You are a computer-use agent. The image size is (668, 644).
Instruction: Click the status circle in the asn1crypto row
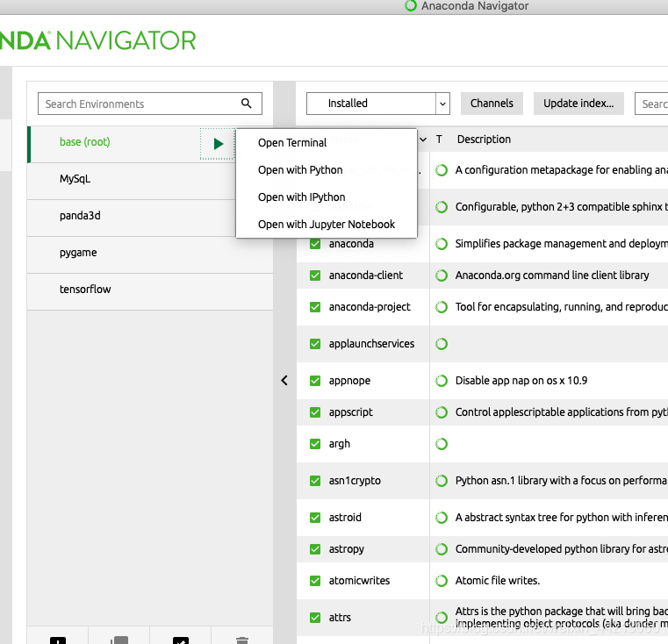[x=442, y=481]
